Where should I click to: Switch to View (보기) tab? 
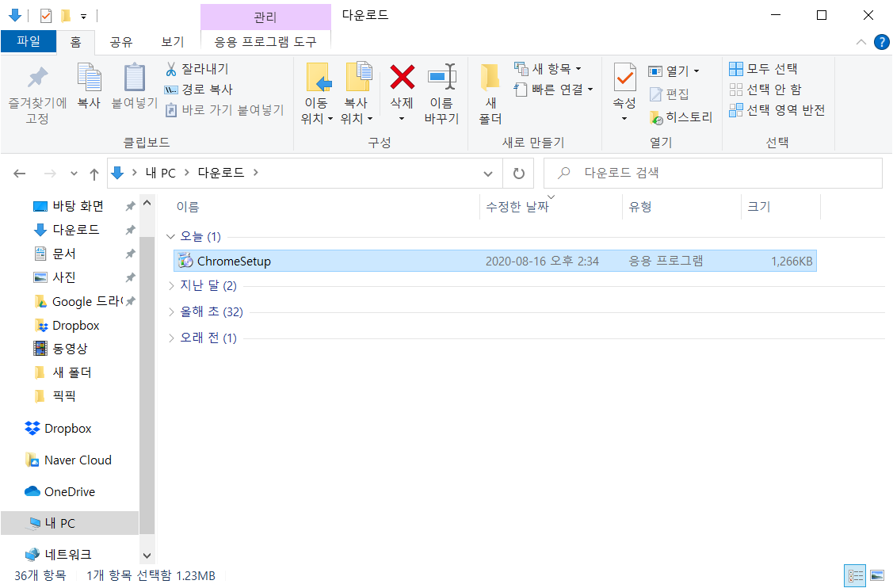173,42
